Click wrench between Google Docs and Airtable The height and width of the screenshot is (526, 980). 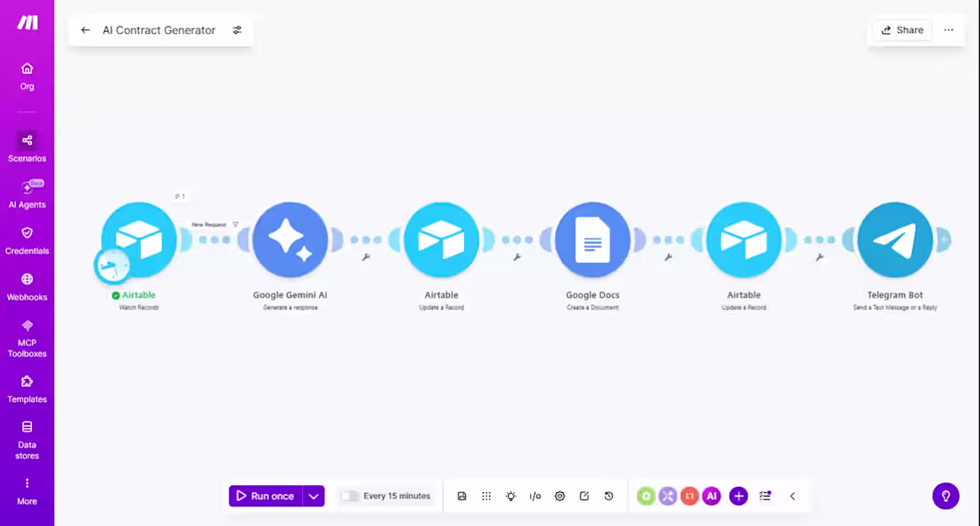(668, 257)
